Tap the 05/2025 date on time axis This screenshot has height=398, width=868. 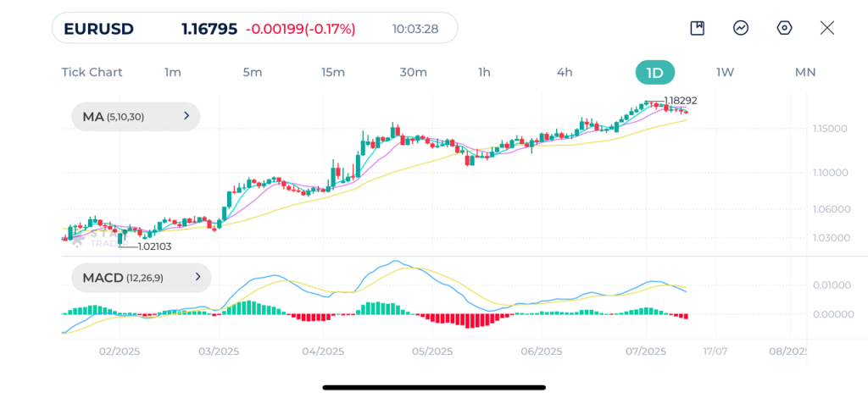432,351
